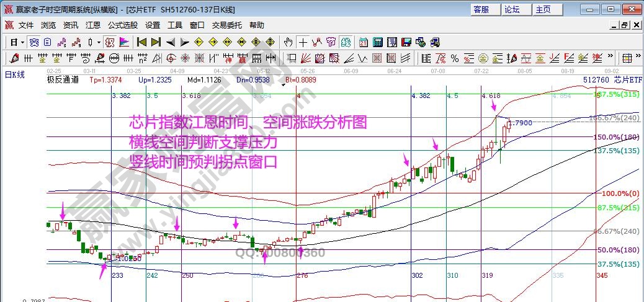This screenshot has height=302, width=644.
Task: Click the hand pan tool icon
Action: click(x=288, y=42)
